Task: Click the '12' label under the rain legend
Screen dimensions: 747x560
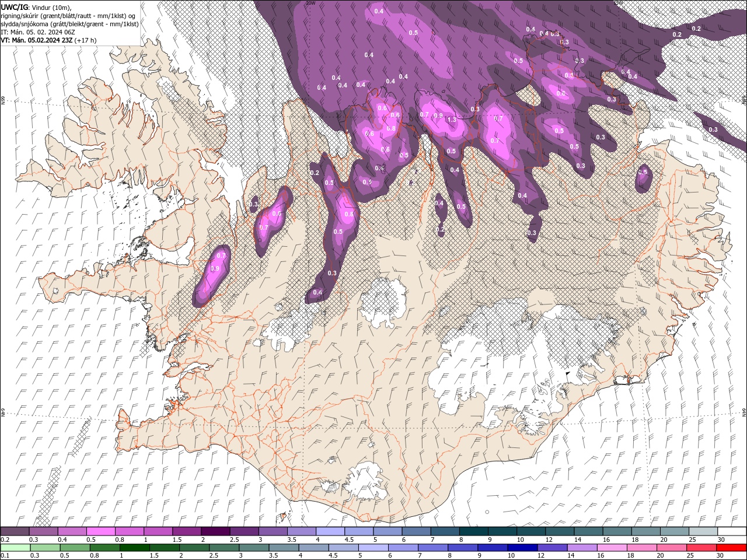Action: [x=541, y=555]
